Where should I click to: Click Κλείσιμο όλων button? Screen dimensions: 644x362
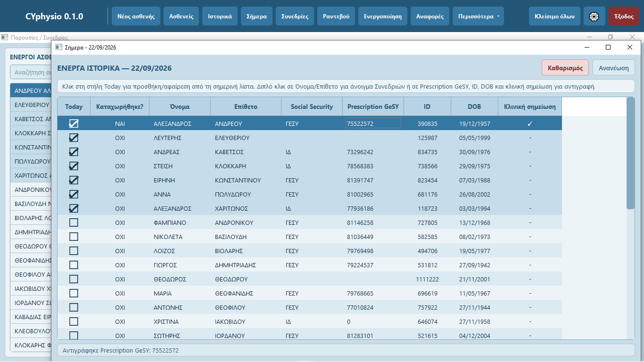555,16
